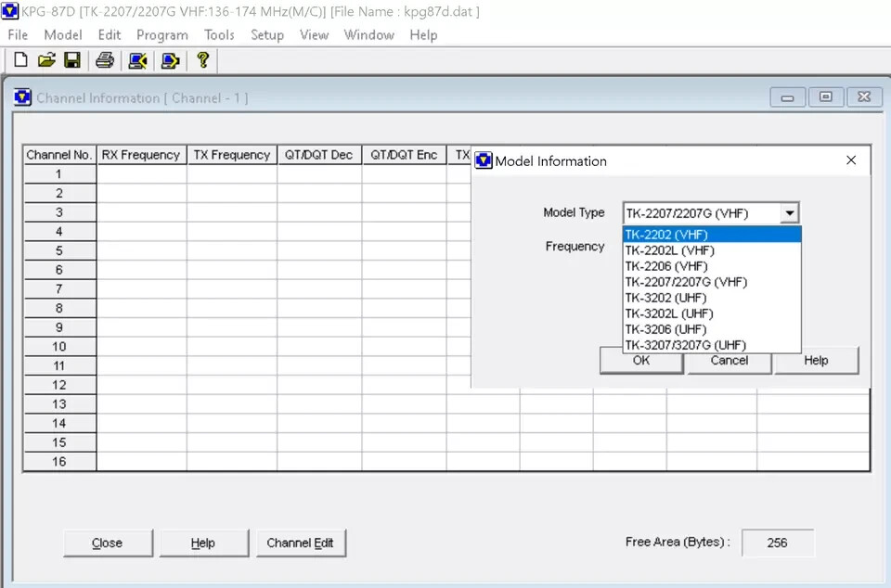Click the Channel Edit button
The width and height of the screenshot is (891, 588).
[300, 543]
